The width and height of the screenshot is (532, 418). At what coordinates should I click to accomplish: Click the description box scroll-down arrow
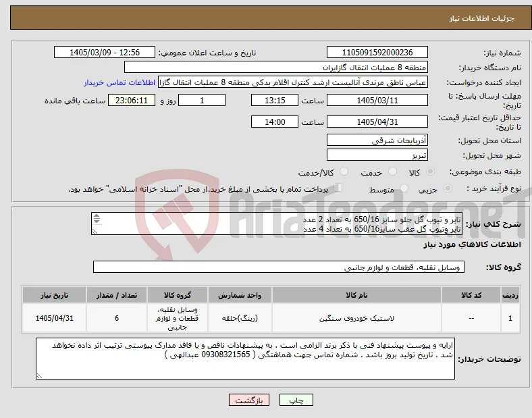[x=97, y=221]
